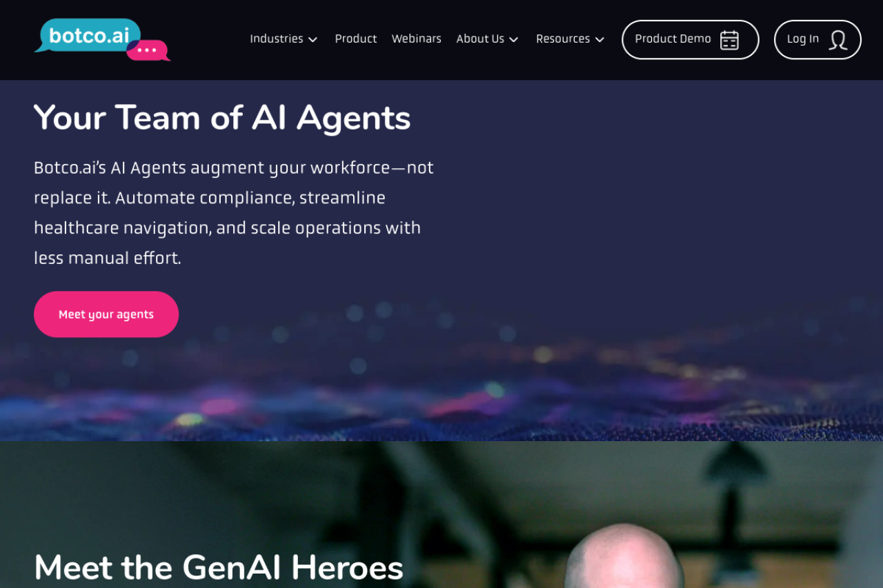Open the Resources menu
The image size is (883, 588).
click(570, 39)
